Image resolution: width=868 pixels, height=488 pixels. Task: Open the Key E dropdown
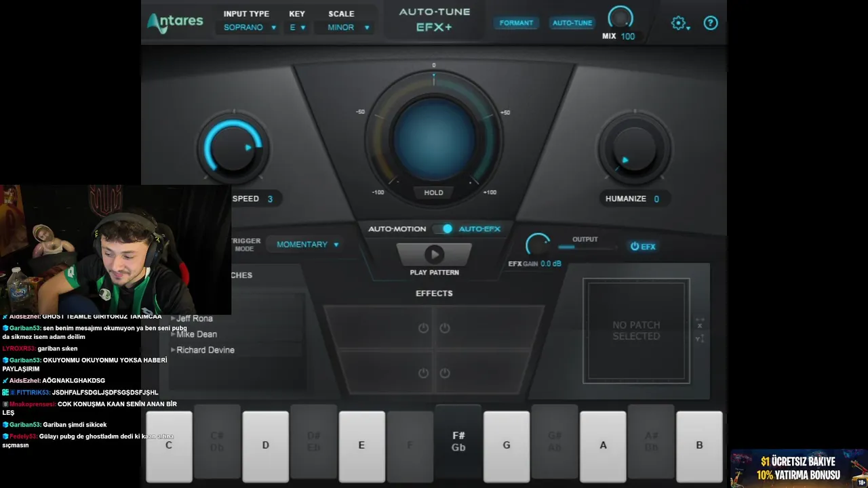(298, 28)
